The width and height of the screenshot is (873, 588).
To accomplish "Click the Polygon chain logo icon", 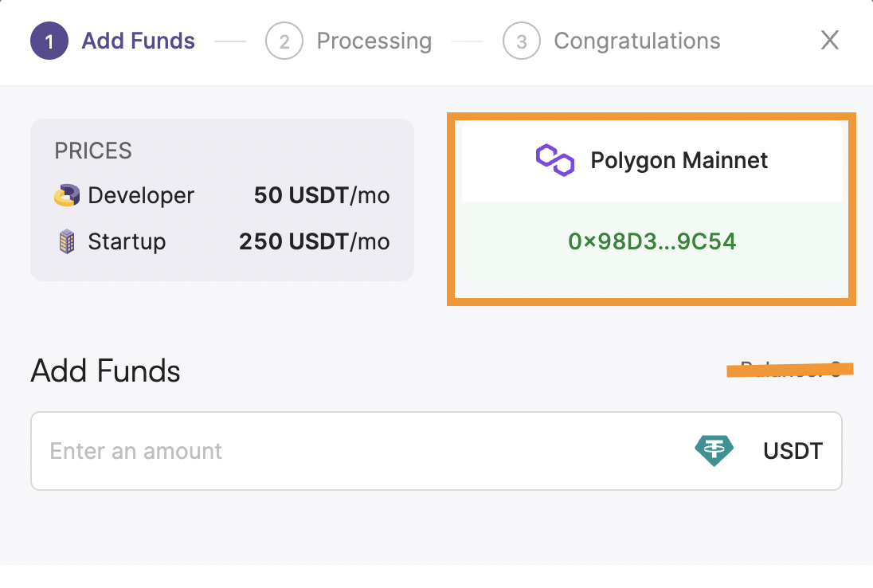I will pos(554,160).
